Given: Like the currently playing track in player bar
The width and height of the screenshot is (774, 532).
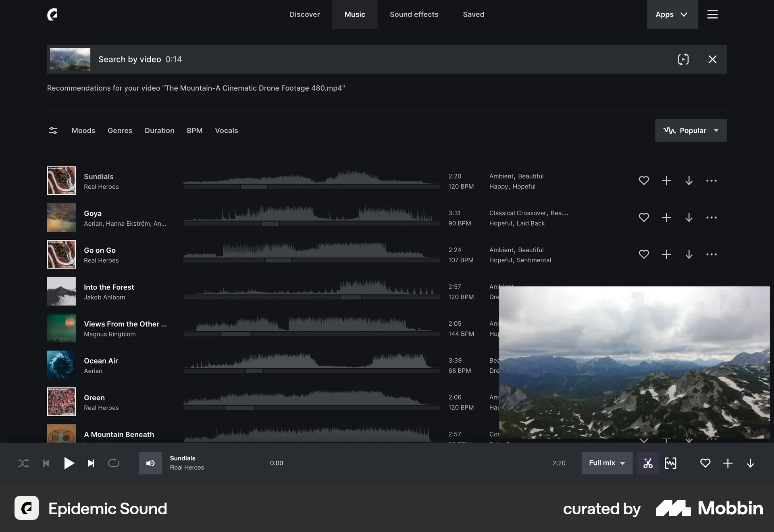Looking at the screenshot, I should [x=705, y=463].
